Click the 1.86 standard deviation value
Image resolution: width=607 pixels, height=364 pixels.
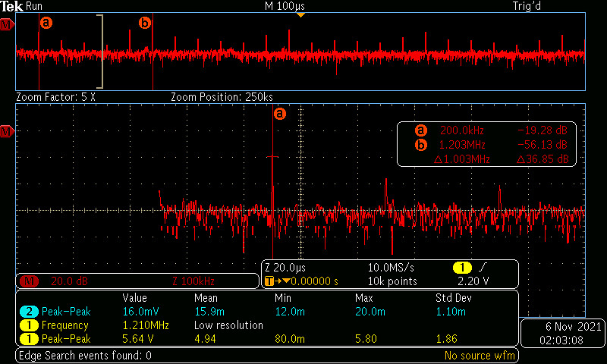coord(447,339)
